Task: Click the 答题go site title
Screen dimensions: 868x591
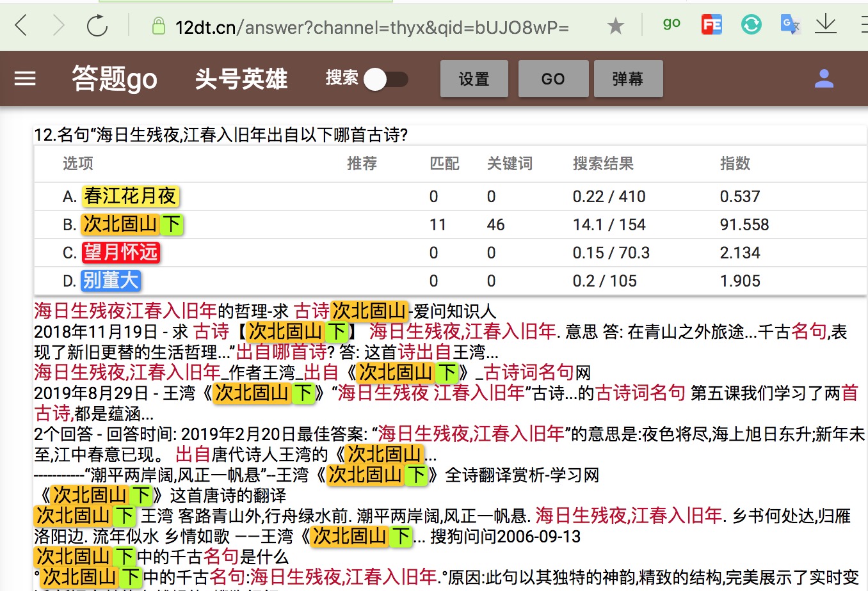Action: click(x=115, y=79)
